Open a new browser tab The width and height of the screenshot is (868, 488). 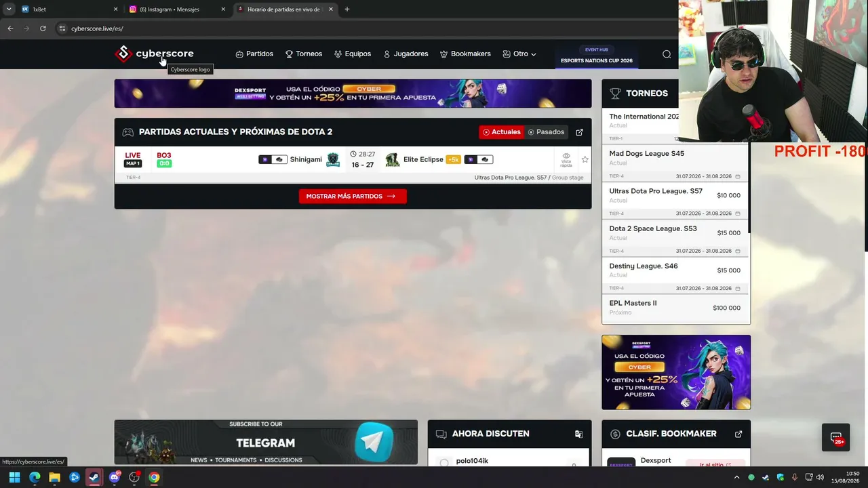pos(347,9)
